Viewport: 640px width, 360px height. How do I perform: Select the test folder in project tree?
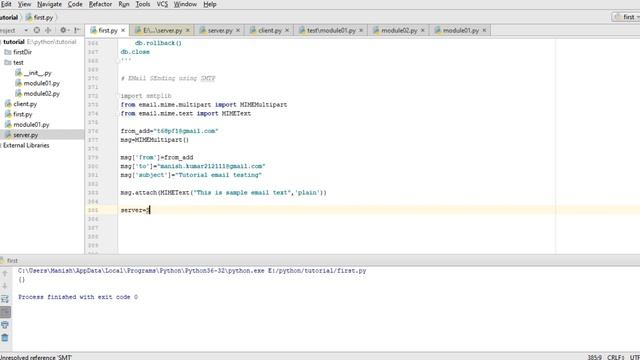pyautogui.click(x=18, y=62)
